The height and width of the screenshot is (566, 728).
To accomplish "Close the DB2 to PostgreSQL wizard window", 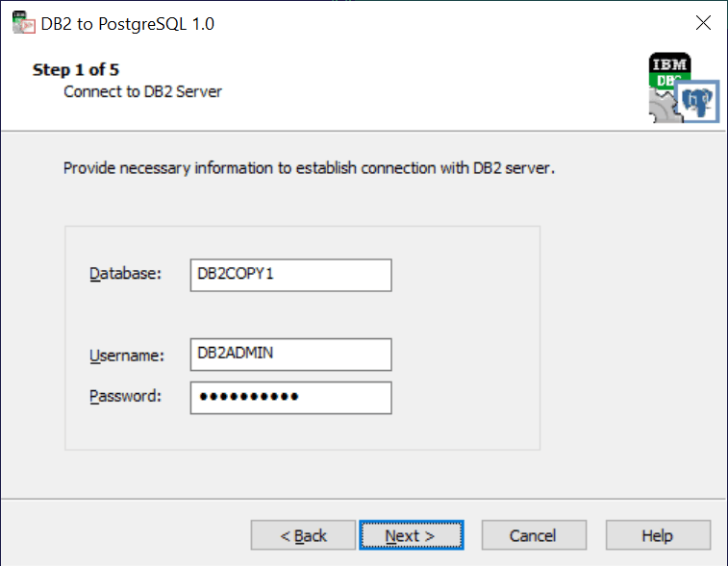I will click(703, 22).
